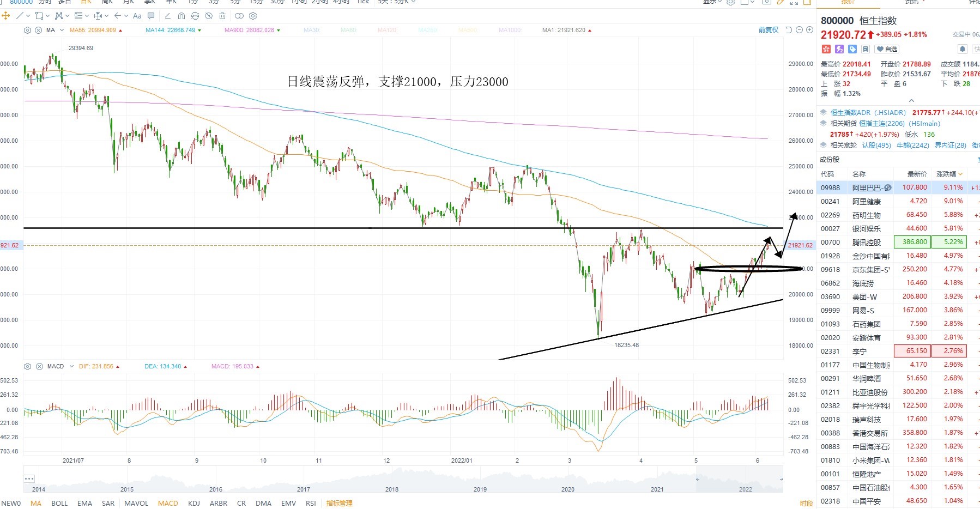Viewport: 980px width, 509px height.
Task: Click the price alert bell icon
Action: point(963,49)
